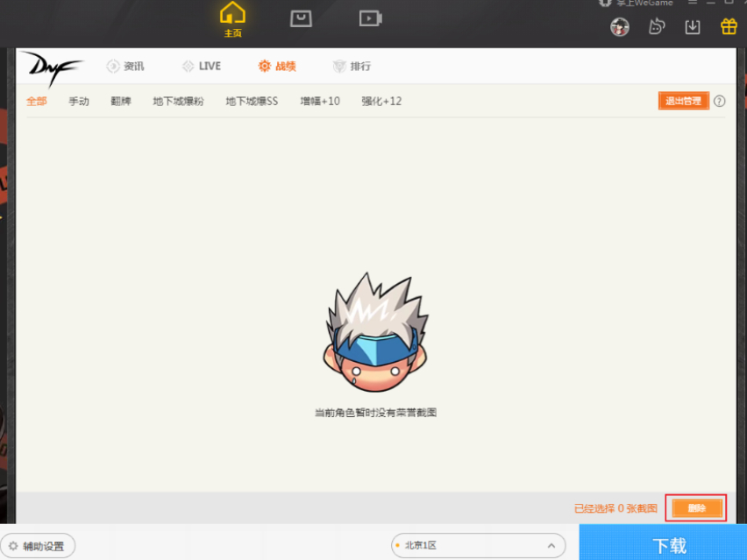747x560 pixels.
Task: Switch to the LIVE tab
Action: tap(202, 67)
